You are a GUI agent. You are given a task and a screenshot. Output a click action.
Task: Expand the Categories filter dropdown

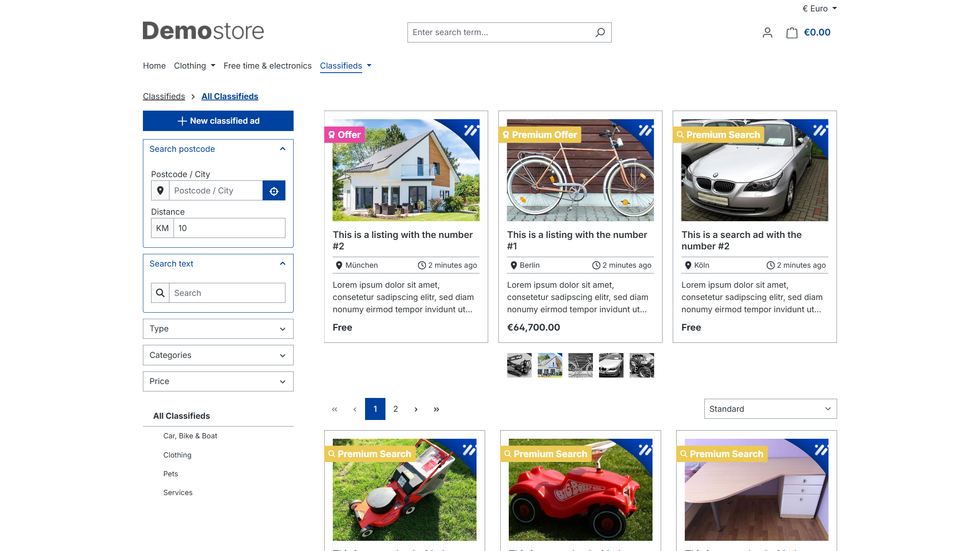(x=218, y=355)
